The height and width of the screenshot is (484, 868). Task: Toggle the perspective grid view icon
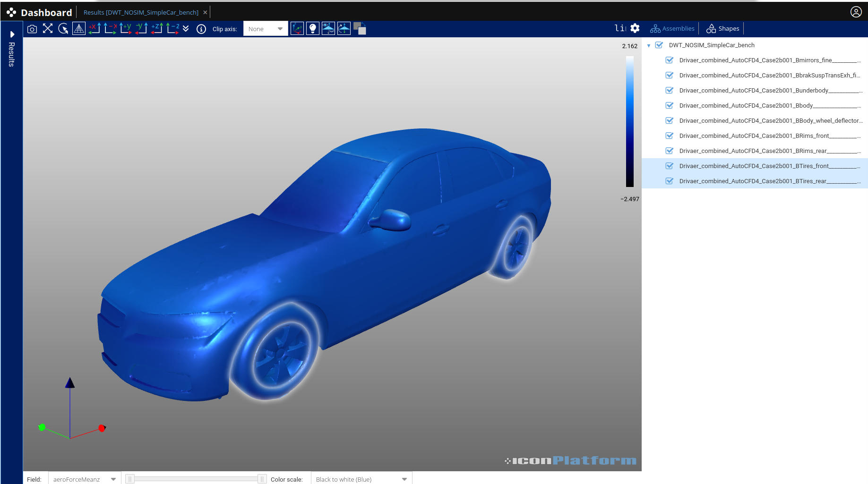click(x=79, y=29)
